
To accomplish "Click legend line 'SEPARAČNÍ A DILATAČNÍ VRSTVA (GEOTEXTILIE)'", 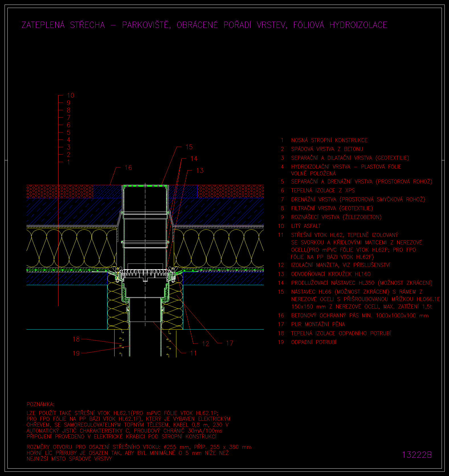I will (x=350, y=158).
